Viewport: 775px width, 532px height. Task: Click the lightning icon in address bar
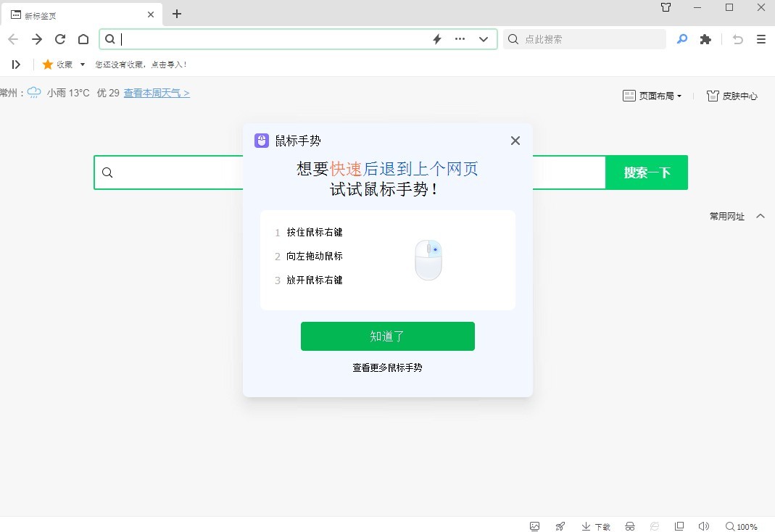pos(436,39)
